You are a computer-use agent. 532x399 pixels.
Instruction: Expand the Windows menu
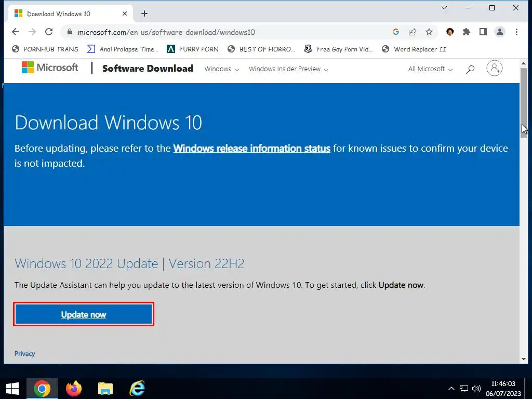[x=221, y=69]
